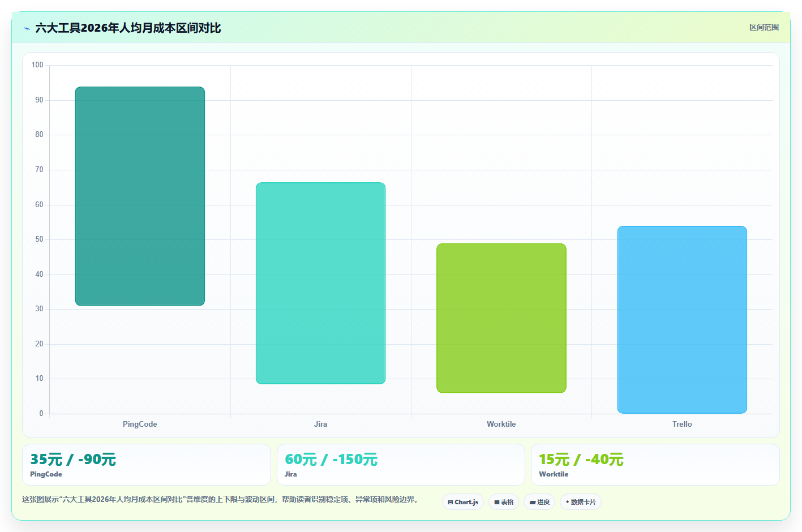The image size is (802, 532).
Task: Click the chart title 六大工具2026年人均月成本区间对比
Action: [x=128, y=28]
